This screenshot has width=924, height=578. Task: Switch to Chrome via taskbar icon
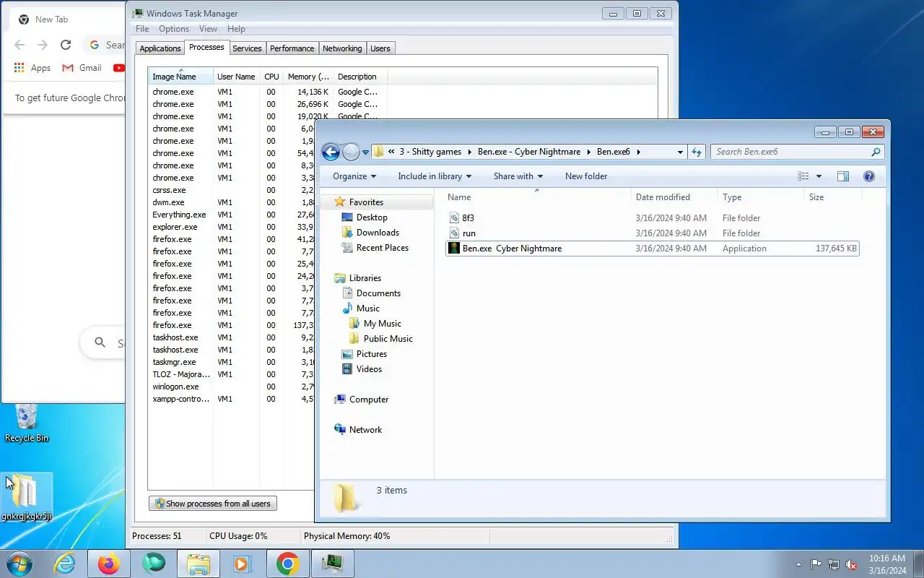[x=287, y=564]
